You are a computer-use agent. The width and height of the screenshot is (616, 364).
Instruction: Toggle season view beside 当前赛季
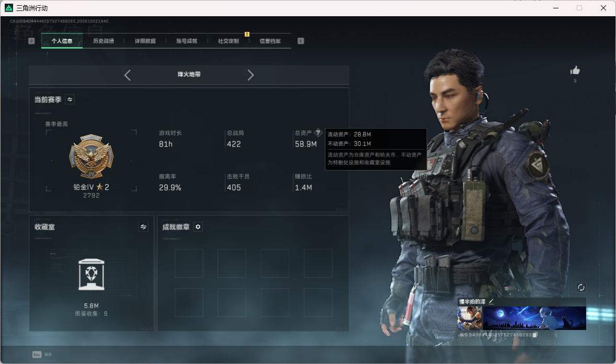point(70,99)
